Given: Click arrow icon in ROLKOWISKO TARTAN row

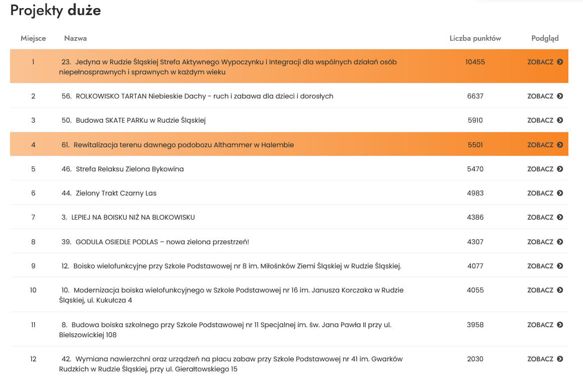Looking at the screenshot, I should pyautogui.click(x=560, y=96).
